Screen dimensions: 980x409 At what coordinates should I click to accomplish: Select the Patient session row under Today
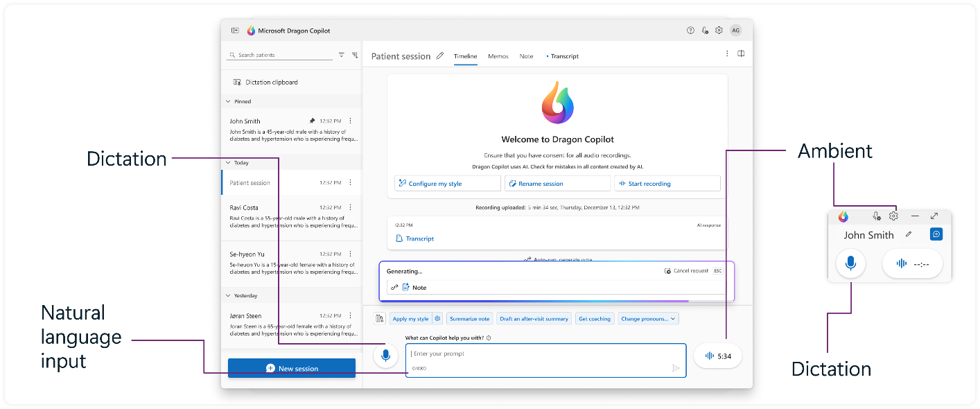pos(292,183)
